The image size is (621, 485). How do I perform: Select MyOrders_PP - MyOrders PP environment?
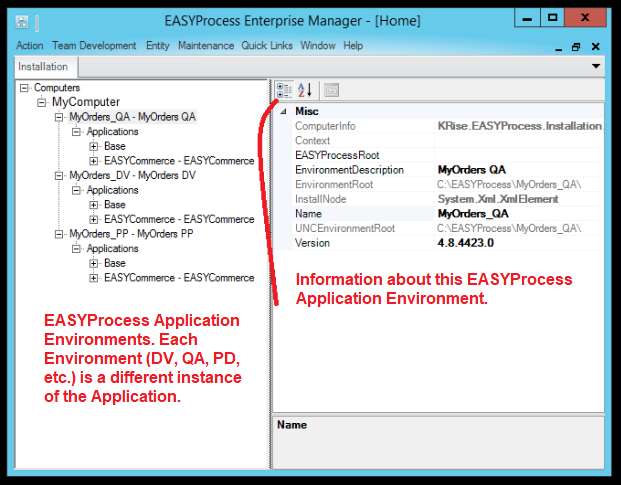[x=131, y=234]
